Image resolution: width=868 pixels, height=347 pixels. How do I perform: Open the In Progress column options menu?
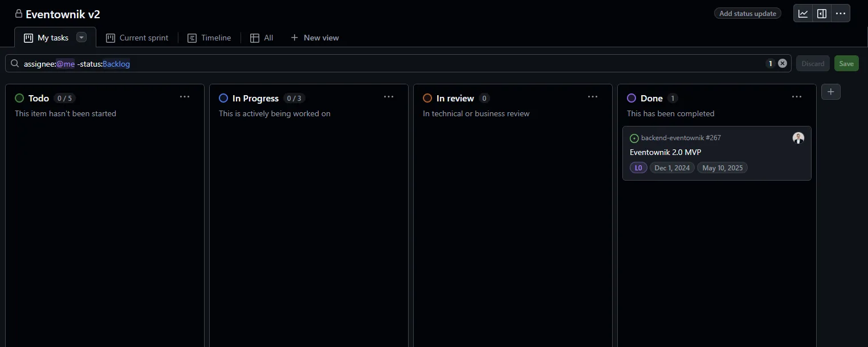[x=389, y=97]
